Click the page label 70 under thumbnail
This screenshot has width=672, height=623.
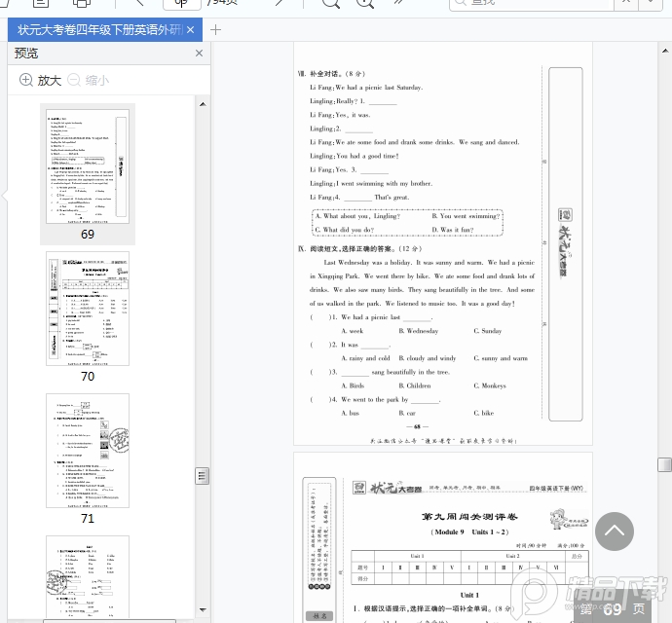pos(88,376)
